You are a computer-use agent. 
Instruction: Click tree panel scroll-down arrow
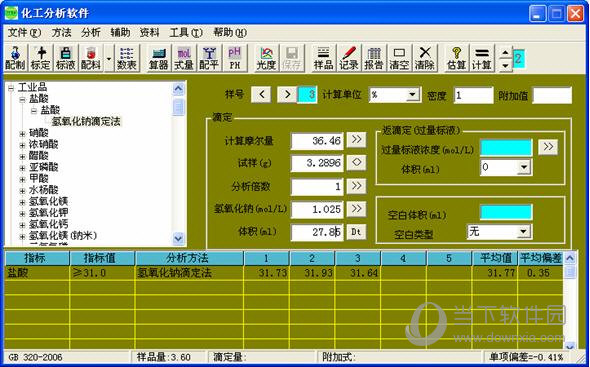click(178, 238)
